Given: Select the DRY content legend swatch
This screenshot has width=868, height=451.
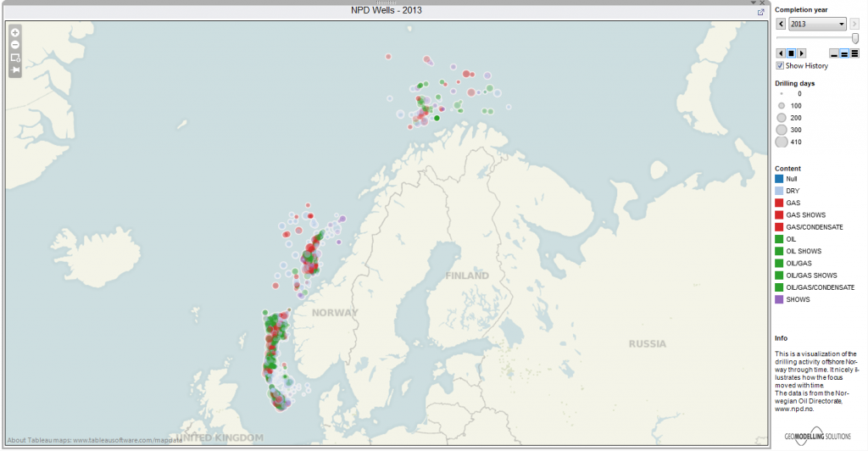Looking at the screenshot, I should pyautogui.click(x=781, y=192).
